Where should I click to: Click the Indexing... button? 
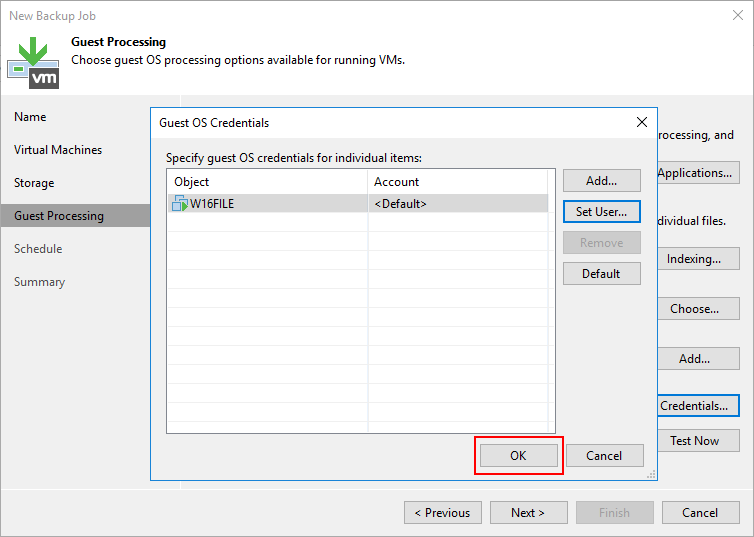pos(695,259)
